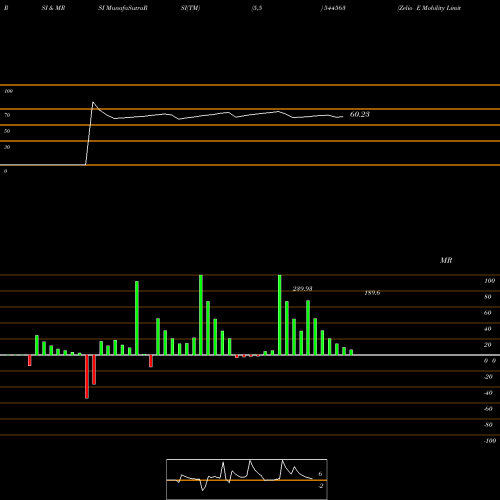Click the -80 label on MR right axis

coord(488,425)
